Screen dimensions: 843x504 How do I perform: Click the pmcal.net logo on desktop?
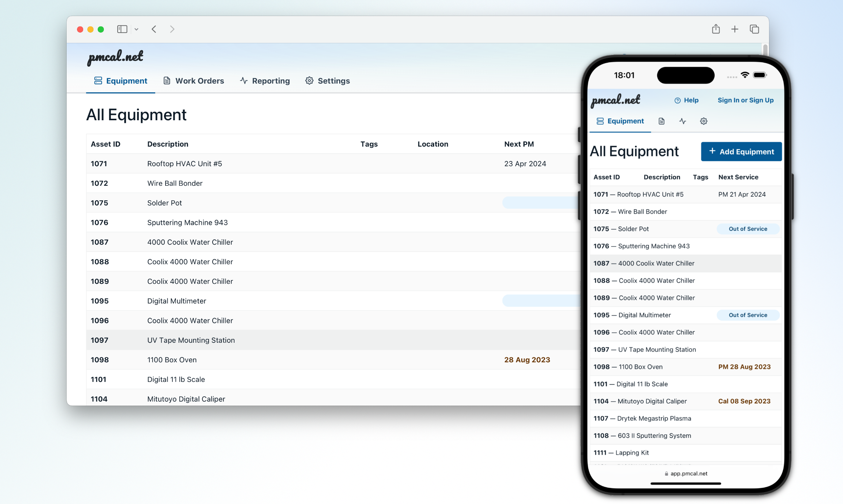click(x=115, y=57)
